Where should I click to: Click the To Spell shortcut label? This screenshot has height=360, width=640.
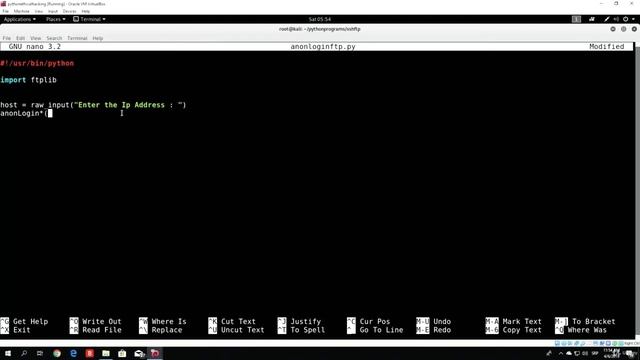point(307,330)
